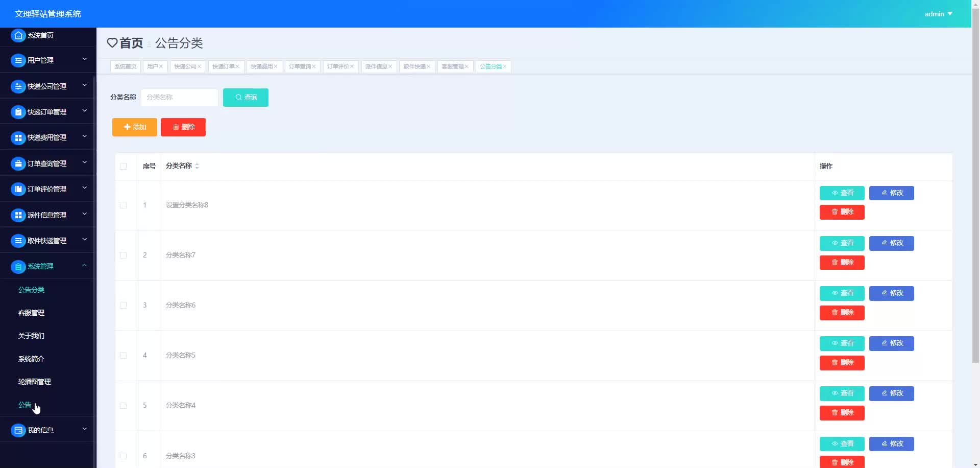Close the 取件快递 tab via x icon
The height and width of the screenshot is (468, 980).
click(428, 66)
